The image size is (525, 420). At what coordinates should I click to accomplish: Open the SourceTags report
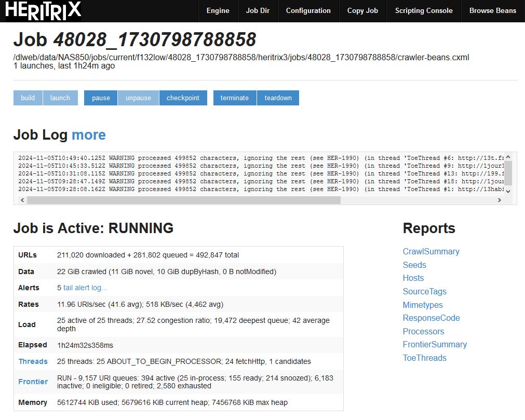coord(425,291)
